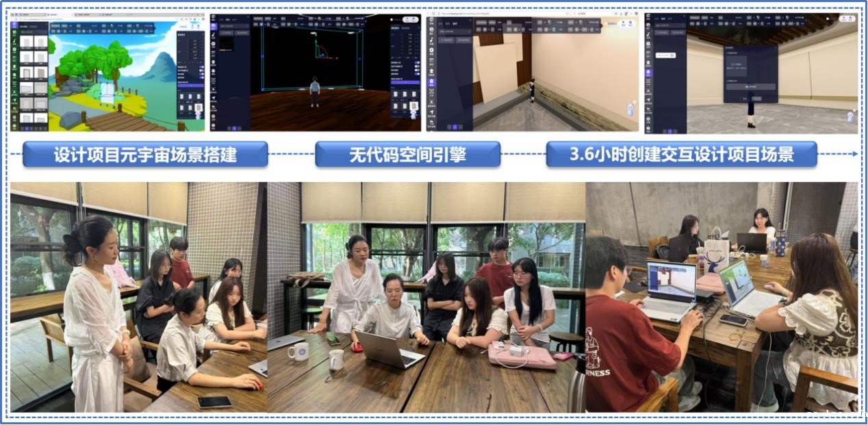
Task: Click the white tooltip label in rightmost editor sidebar
Action: 664,55
